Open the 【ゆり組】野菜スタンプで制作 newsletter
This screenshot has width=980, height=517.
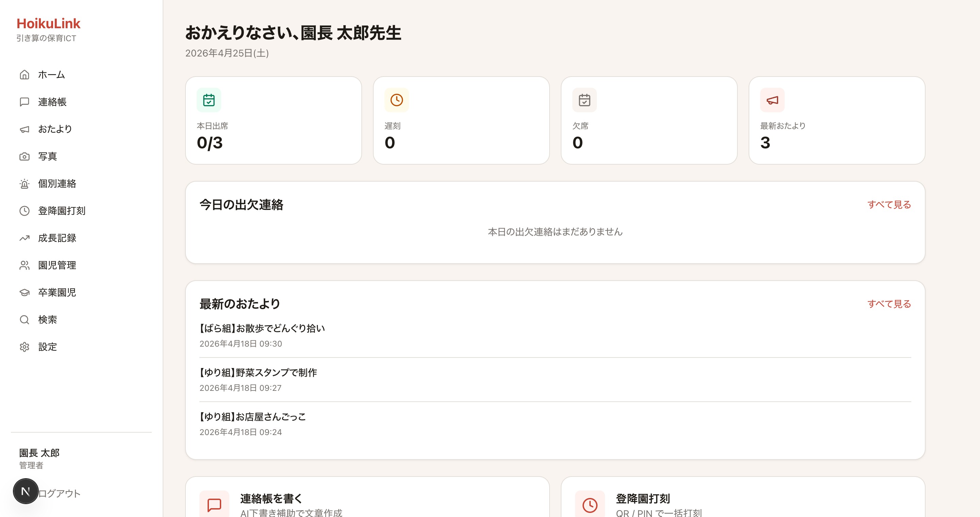[x=258, y=372]
